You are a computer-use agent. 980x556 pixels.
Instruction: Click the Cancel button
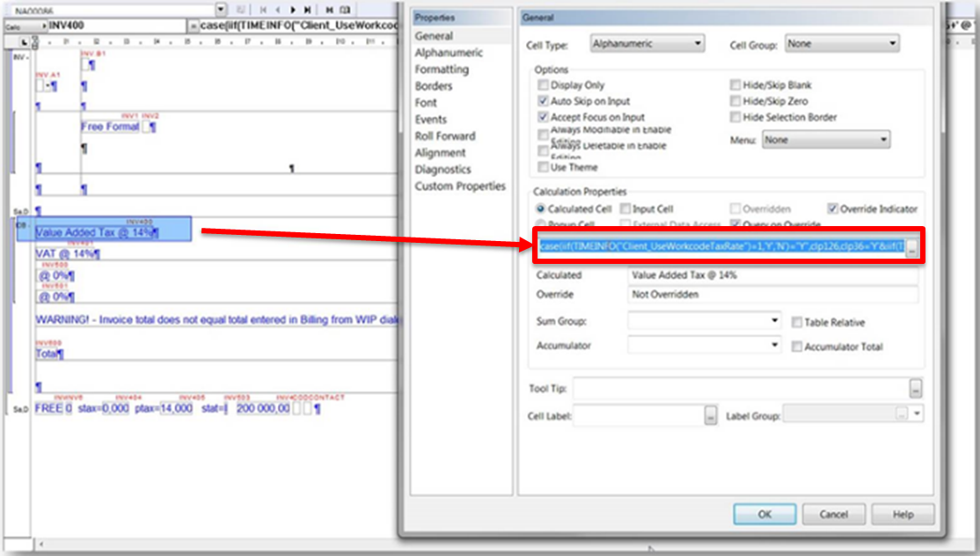pyautogui.click(x=833, y=515)
